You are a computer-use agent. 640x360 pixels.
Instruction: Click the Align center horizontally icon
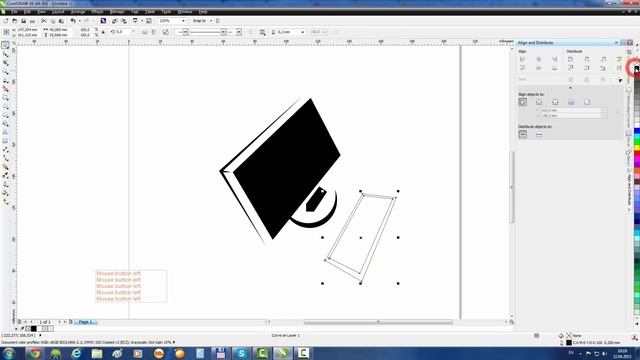pos(539,59)
